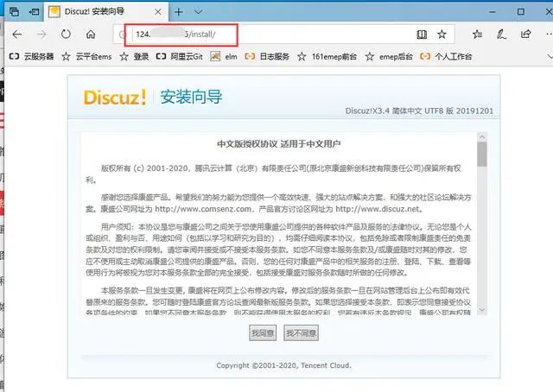
Task: Open the tabs set aside icon
Action: click(x=14, y=11)
